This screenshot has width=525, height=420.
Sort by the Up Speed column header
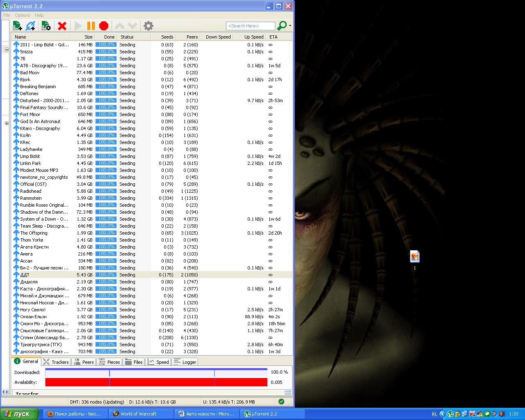coord(249,37)
